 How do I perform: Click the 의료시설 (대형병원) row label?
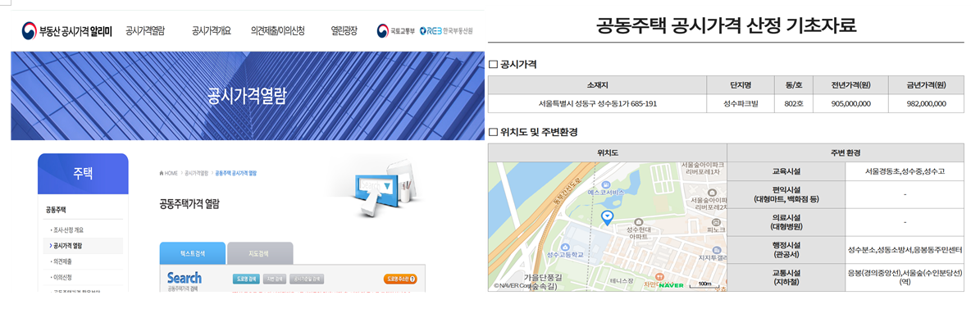pyautogui.click(x=787, y=222)
